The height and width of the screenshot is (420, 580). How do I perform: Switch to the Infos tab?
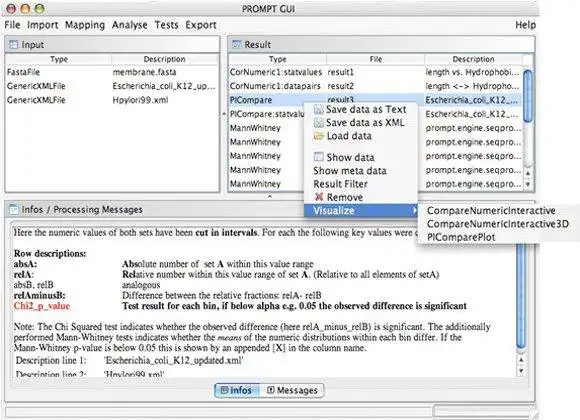237,390
